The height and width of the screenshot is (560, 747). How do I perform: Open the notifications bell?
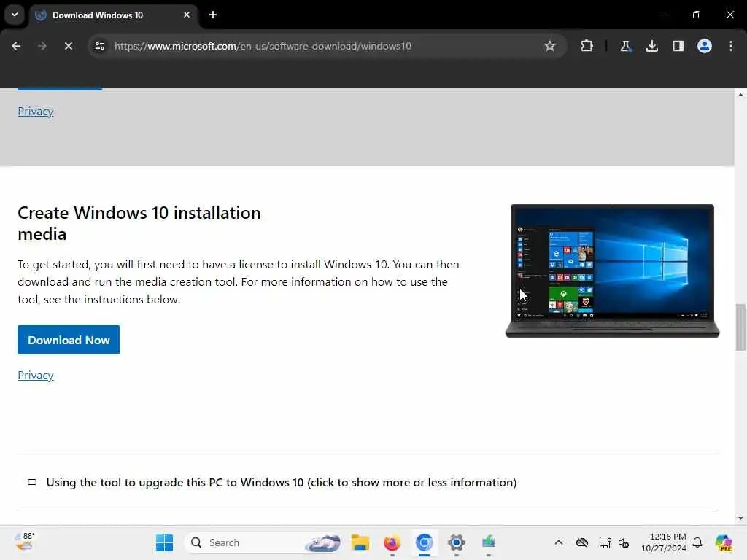[x=697, y=542]
